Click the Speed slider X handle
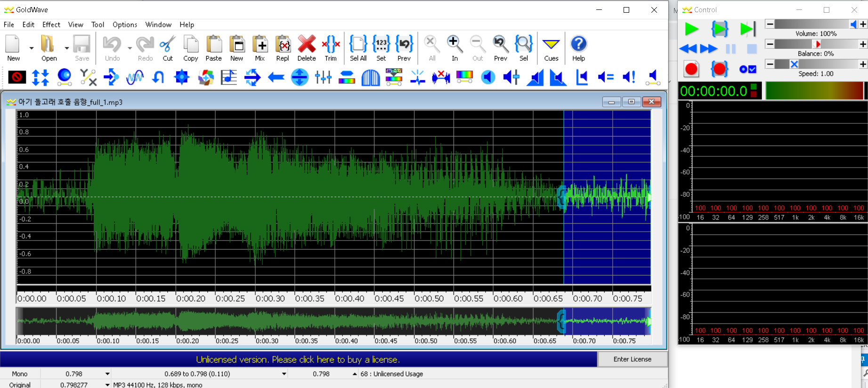The height and width of the screenshot is (388, 868). (794, 64)
